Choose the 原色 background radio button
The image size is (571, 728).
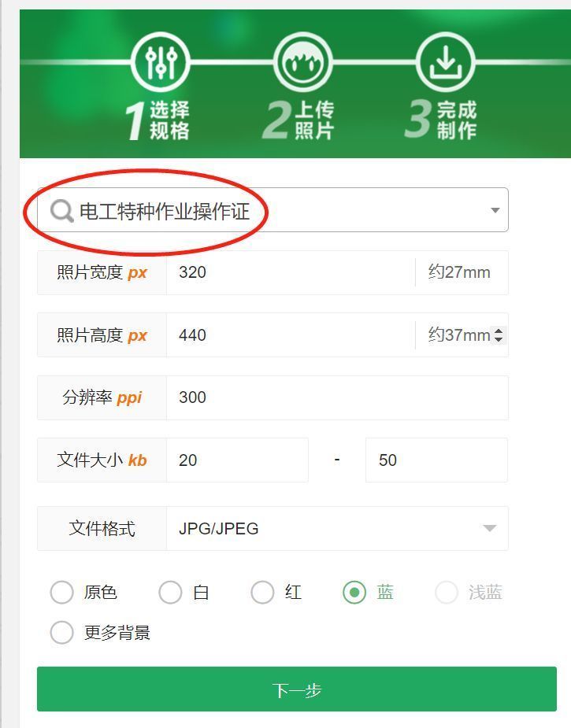(x=61, y=593)
